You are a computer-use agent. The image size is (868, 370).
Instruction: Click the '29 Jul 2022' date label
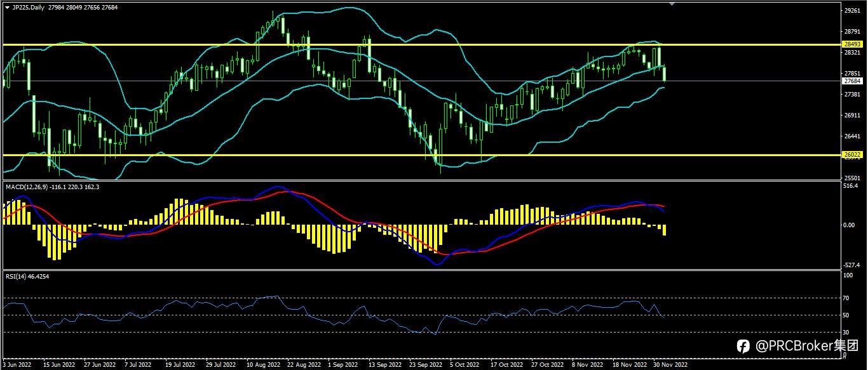point(220,365)
